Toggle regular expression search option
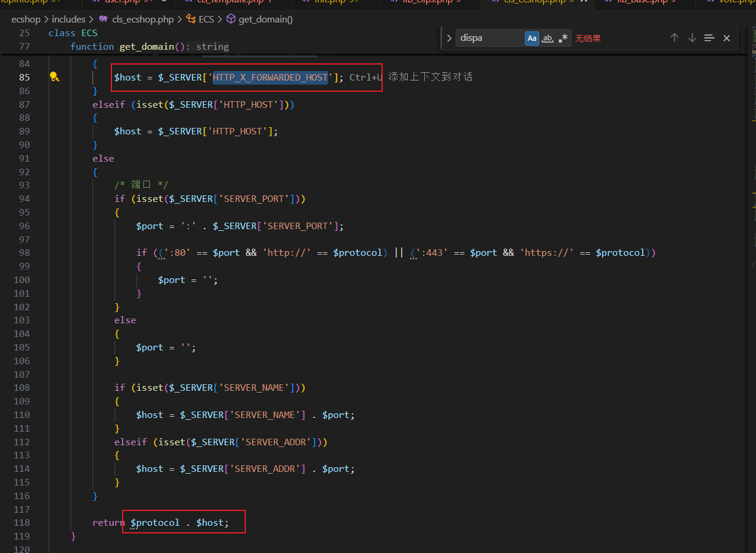The width and height of the screenshot is (756, 553). (x=563, y=38)
